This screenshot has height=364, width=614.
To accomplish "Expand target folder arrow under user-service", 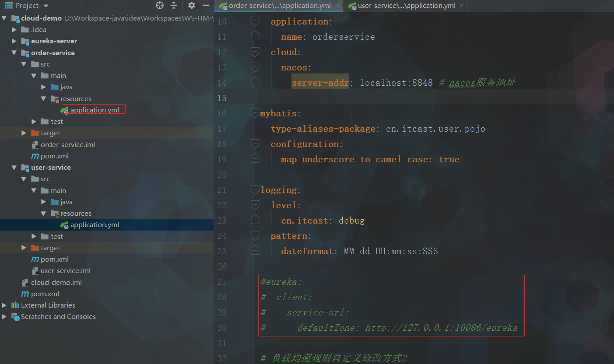I will [x=24, y=248].
